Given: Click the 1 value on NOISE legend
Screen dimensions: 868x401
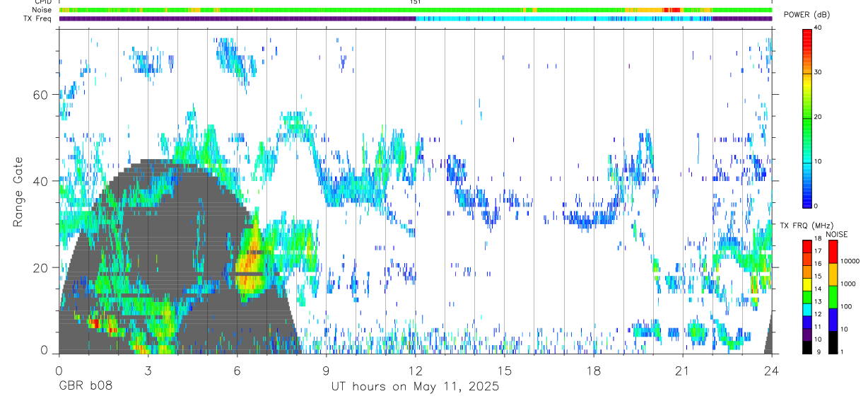Looking at the screenshot, I should point(843,352).
